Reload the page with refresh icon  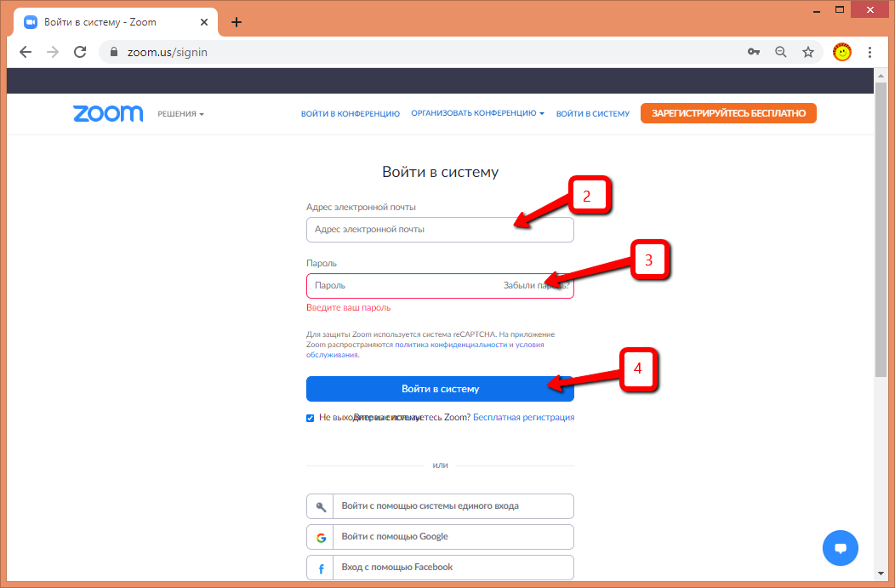(80, 52)
